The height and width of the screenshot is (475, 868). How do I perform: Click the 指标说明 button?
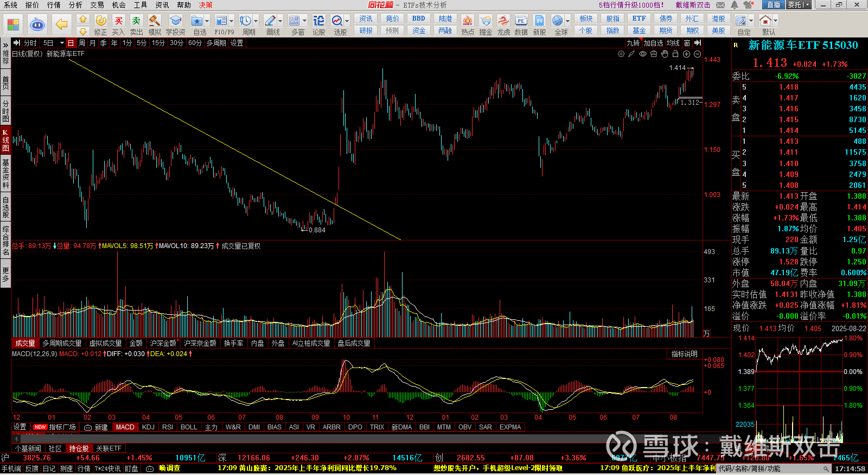[x=685, y=354]
